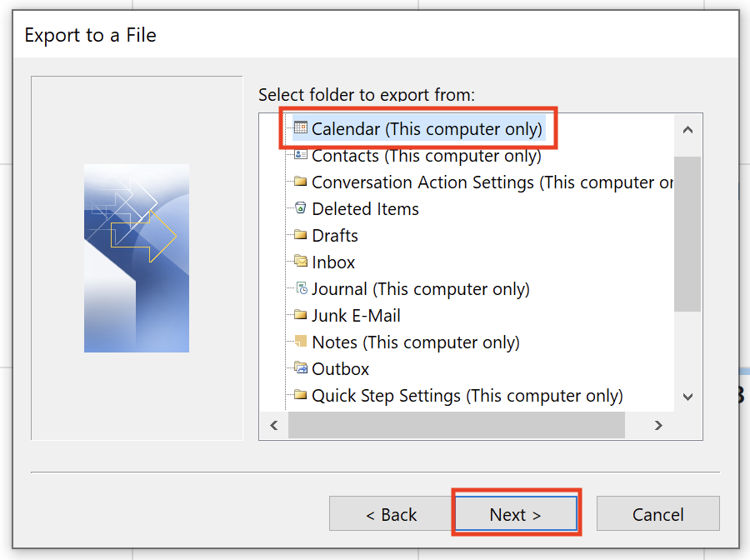Click the Calendar folder icon
The height and width of the screenshot is (560, 750).
pos(300,127)
